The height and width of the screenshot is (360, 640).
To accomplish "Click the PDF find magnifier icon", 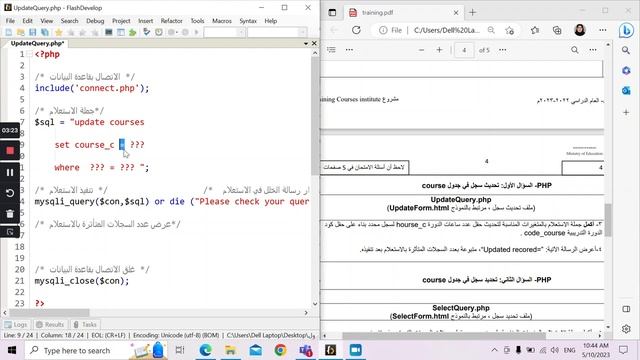I will (x=575, y=50).
